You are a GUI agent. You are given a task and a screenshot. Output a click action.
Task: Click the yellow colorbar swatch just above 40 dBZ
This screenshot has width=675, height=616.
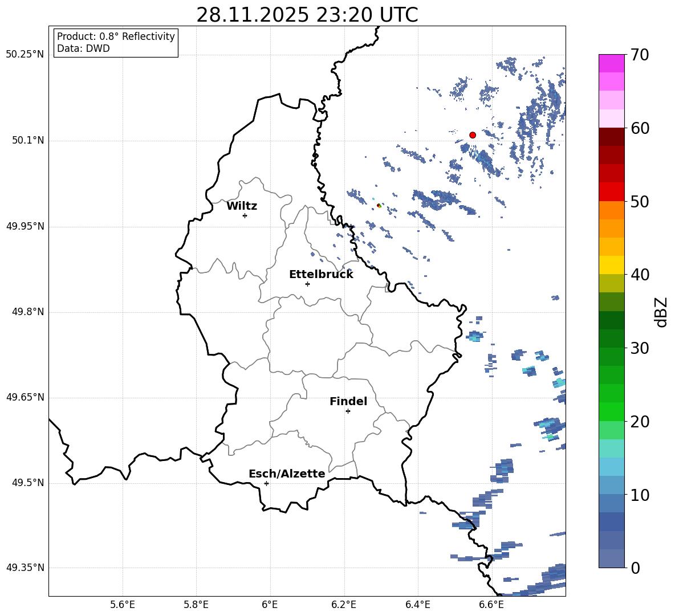point(612,265)
